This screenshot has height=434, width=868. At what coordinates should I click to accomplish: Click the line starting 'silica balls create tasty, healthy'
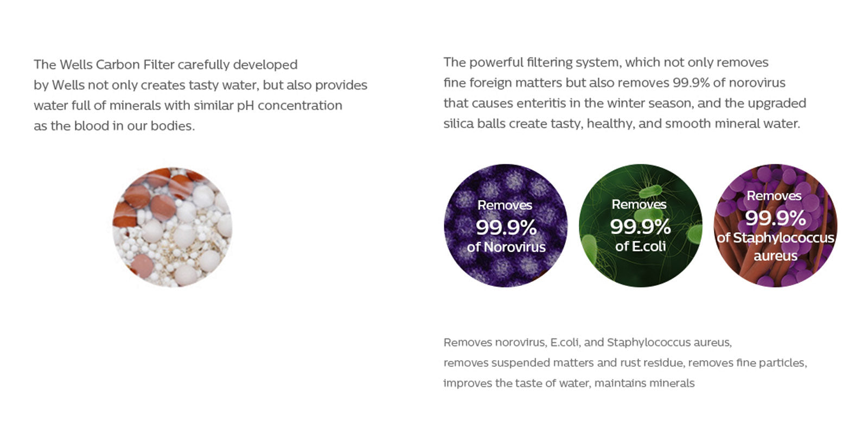(x=621, y=124)
